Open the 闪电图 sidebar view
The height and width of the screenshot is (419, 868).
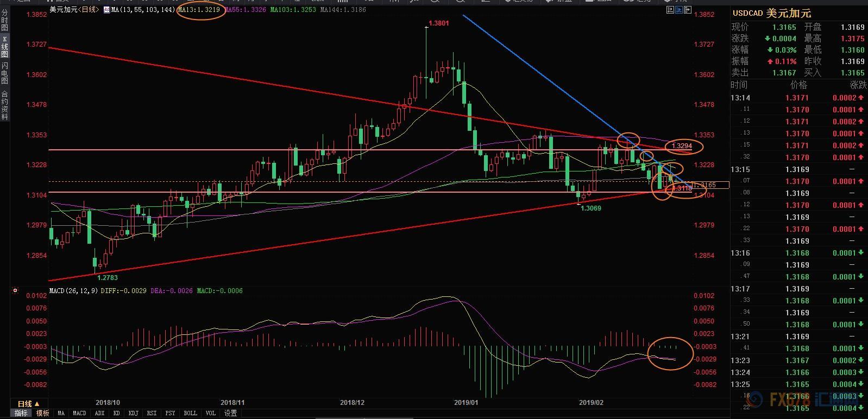(x=4, y=73)
